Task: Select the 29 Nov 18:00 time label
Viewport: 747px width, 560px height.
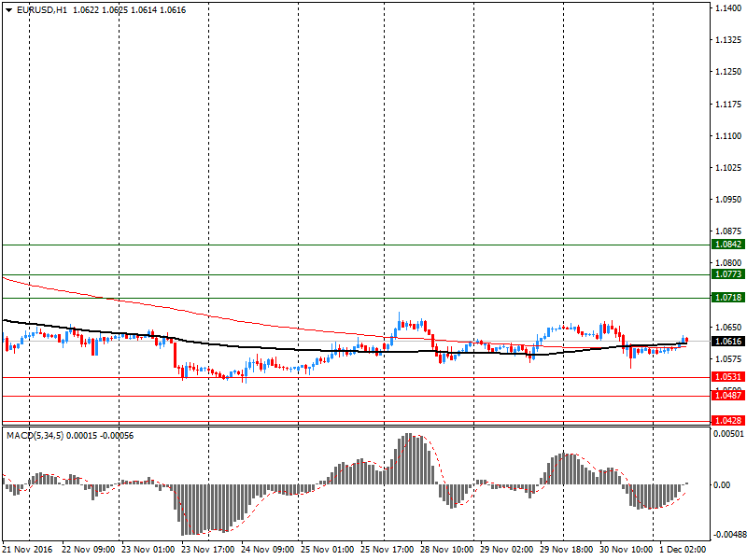Action: tap(567, 550)
